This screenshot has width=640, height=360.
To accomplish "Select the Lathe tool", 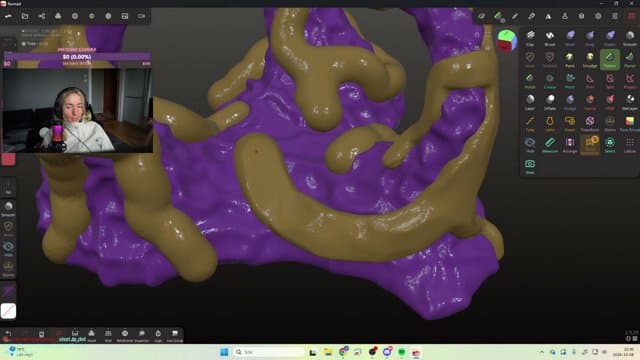I will pos(550,123).
